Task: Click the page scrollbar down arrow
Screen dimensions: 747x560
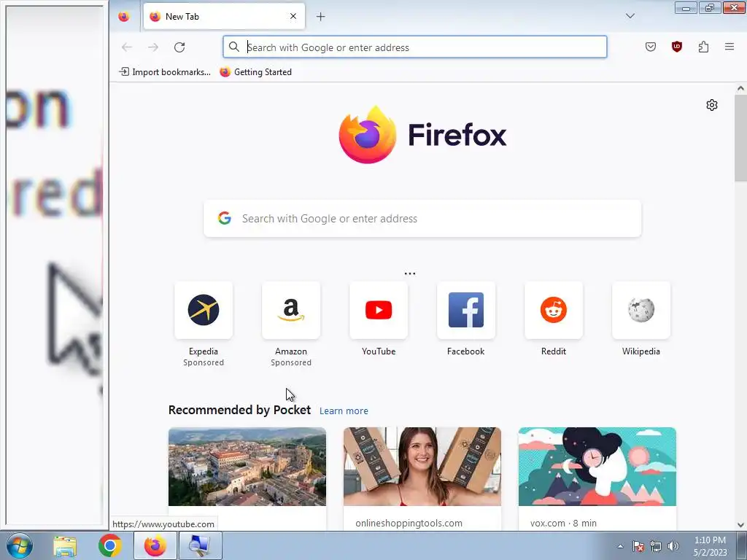Action: tap(740, 525)
